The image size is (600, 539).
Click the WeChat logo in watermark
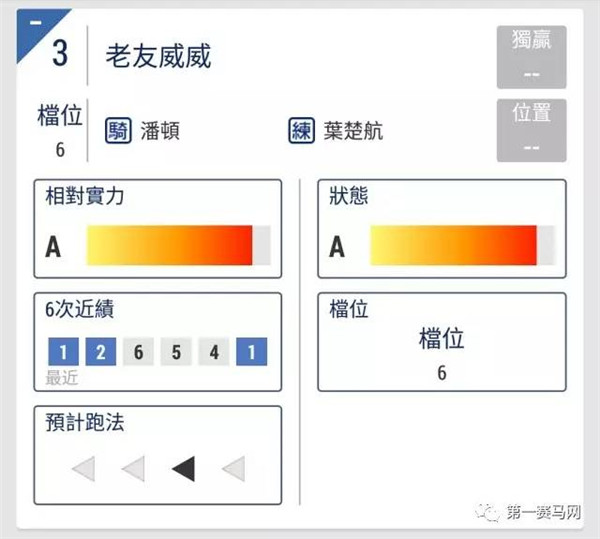(487, 512)
